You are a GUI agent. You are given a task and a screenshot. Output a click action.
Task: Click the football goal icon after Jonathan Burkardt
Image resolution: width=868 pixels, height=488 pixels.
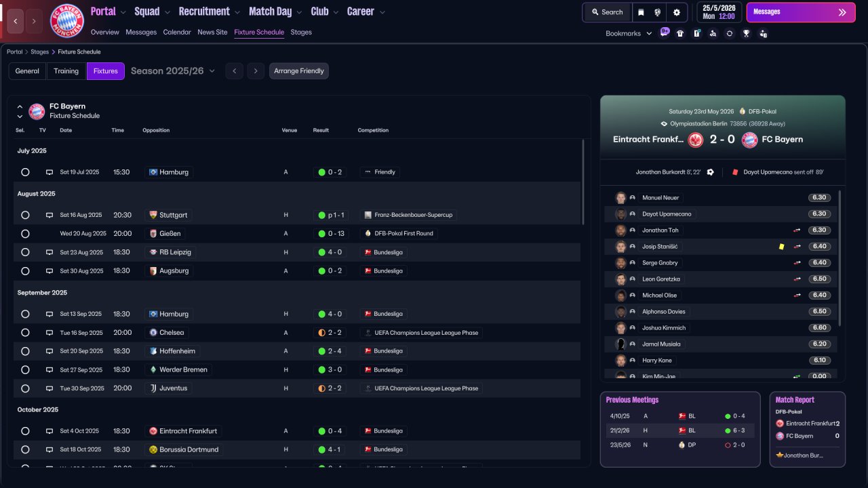coord(710,172)
